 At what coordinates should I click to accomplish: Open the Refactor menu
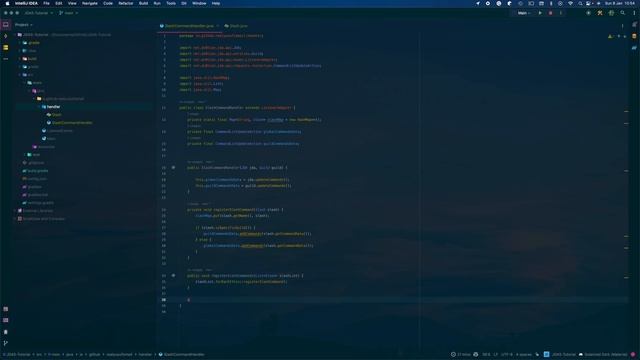[126, 3]
